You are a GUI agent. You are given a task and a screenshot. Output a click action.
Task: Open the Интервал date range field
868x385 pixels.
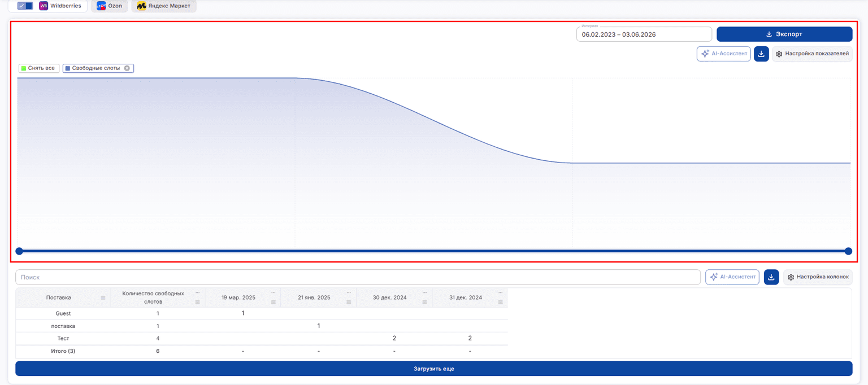click(x=644, y=34)
